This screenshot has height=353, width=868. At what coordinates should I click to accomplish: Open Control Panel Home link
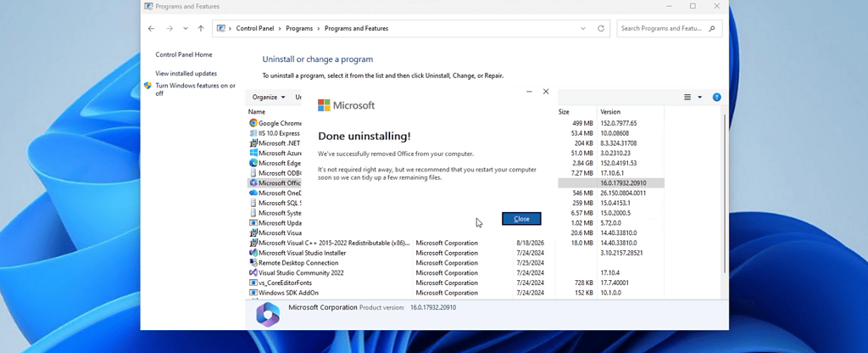point(184,55)
